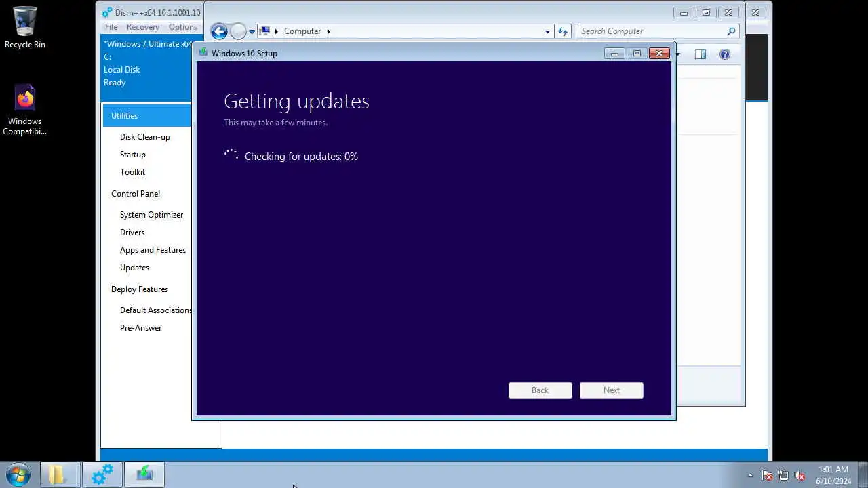Open the Options menu in Dism++
The height and width of the screenshot is (488, 868).
(x=183, y=27)
